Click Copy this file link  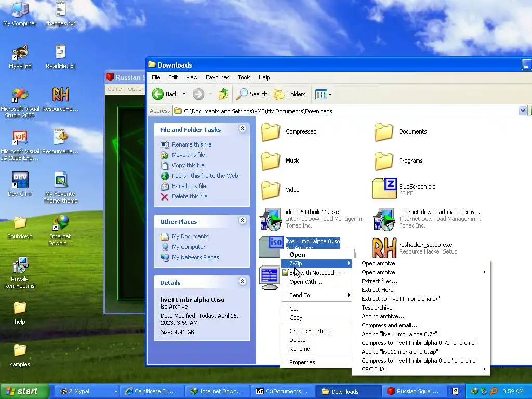click(x=188, y=165)
